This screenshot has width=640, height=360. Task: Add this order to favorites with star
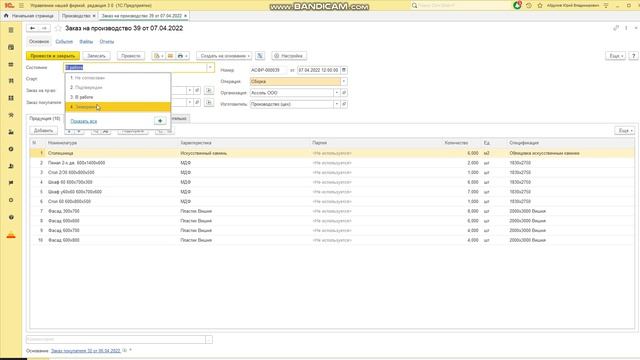58,28
